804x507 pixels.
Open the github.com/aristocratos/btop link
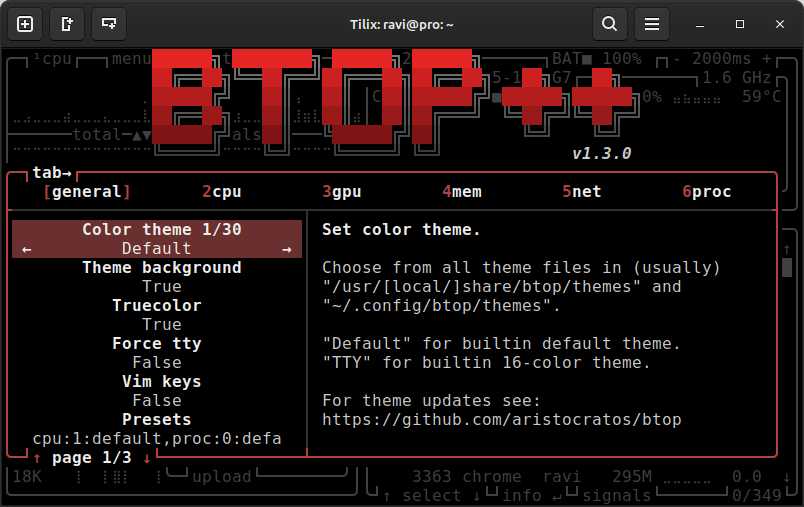(x=501, y=419)
